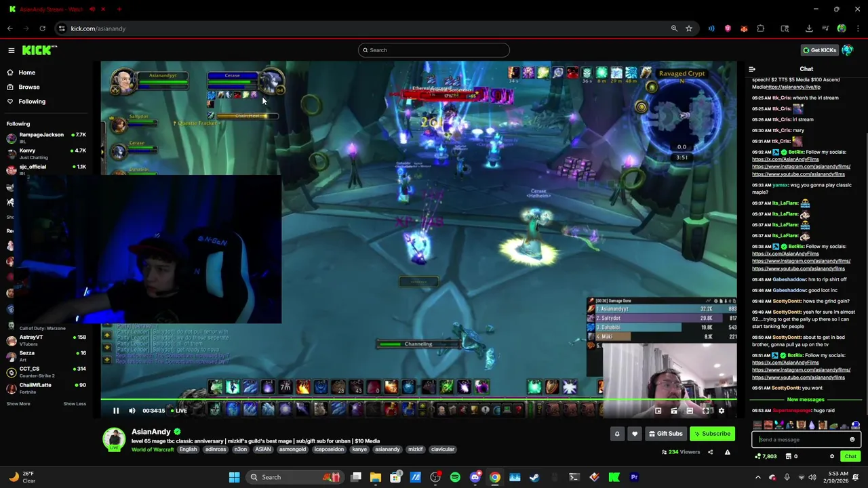Open ChailMfLatte recommended channel
868x488 pixels.
(46, 388)
